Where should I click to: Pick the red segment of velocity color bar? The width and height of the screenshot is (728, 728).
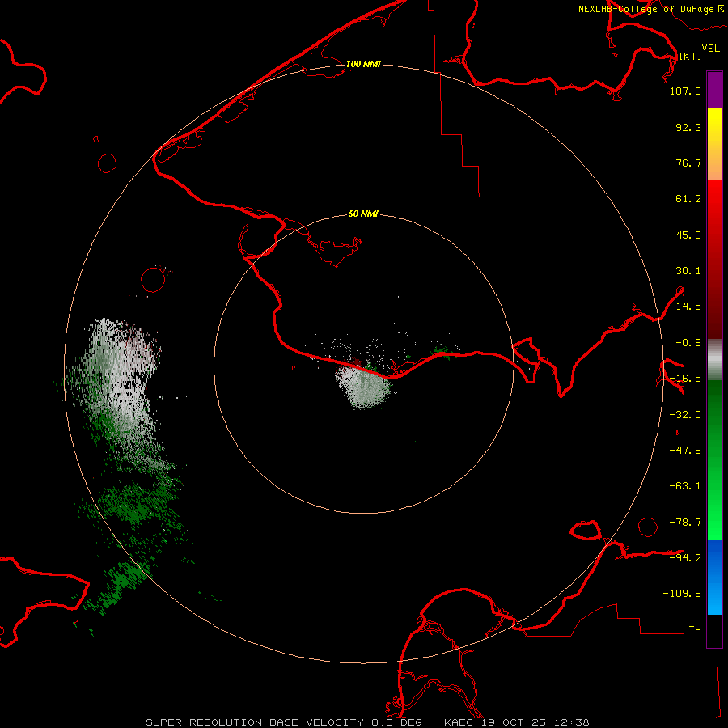click(714, 259)
